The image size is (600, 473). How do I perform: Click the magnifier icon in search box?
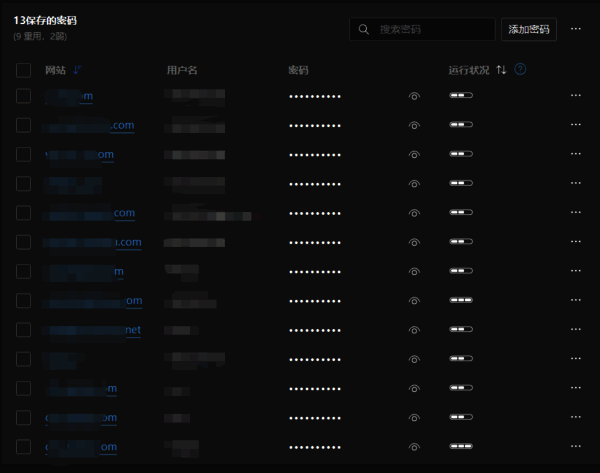pyautogui.click(x=365, y=30)
